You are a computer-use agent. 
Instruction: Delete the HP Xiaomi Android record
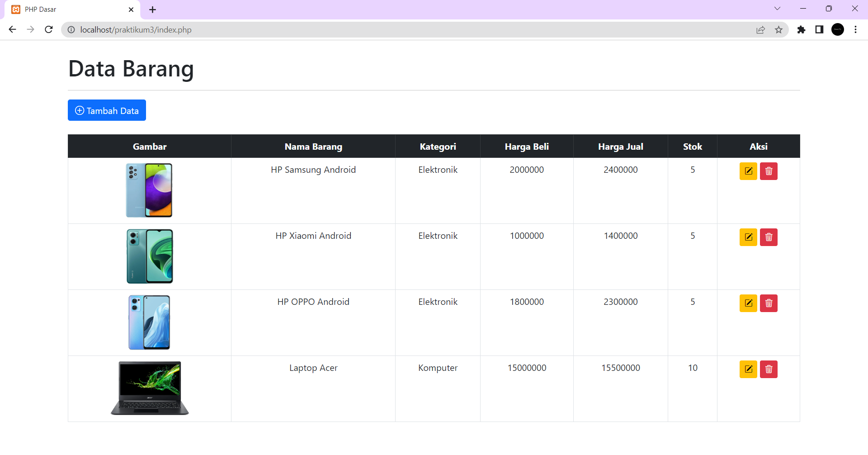[769, 237]
